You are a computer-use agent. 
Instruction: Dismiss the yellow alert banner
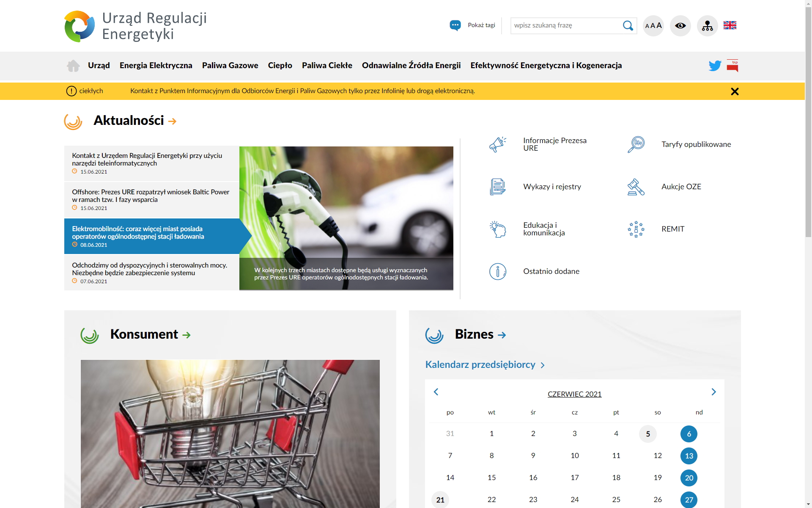click(x=735, y=91)
